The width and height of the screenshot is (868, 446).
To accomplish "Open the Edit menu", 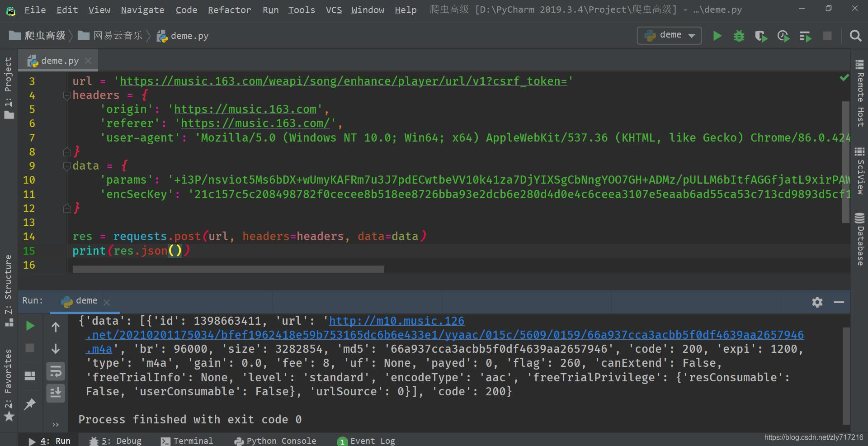I will click(x=67, y=10).
